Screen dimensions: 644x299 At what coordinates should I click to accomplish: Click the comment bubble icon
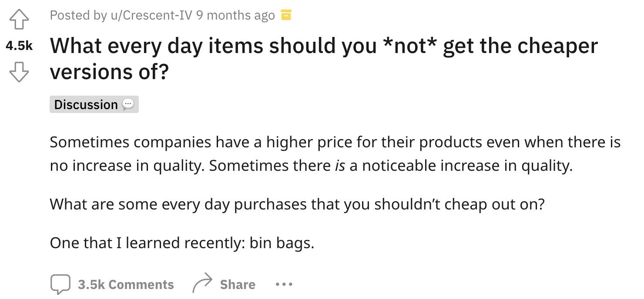[60, 284]
